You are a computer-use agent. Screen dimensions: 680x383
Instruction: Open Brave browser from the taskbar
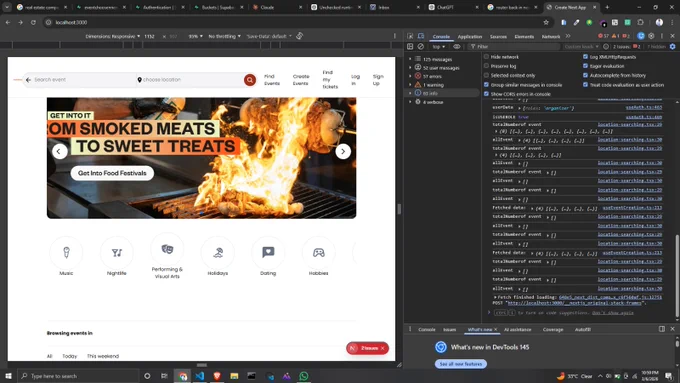217,376
